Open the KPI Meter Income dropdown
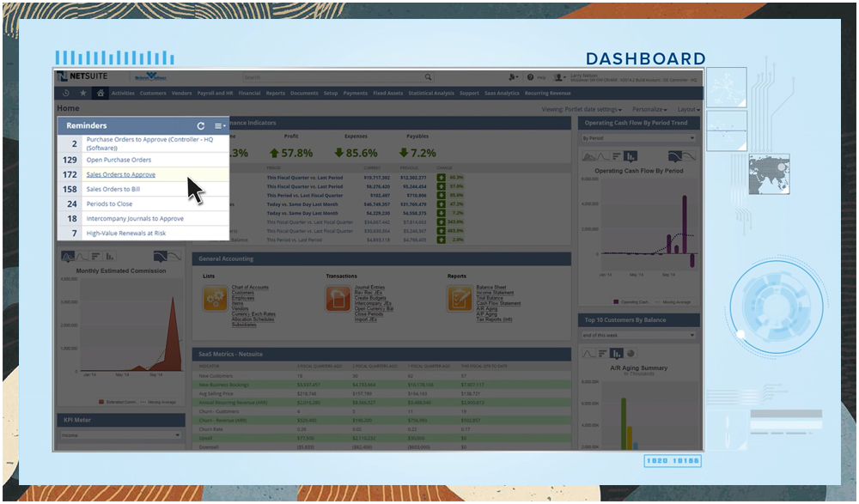Image resolution: width=859 pixels, height=504 pixels. (120, 435)
